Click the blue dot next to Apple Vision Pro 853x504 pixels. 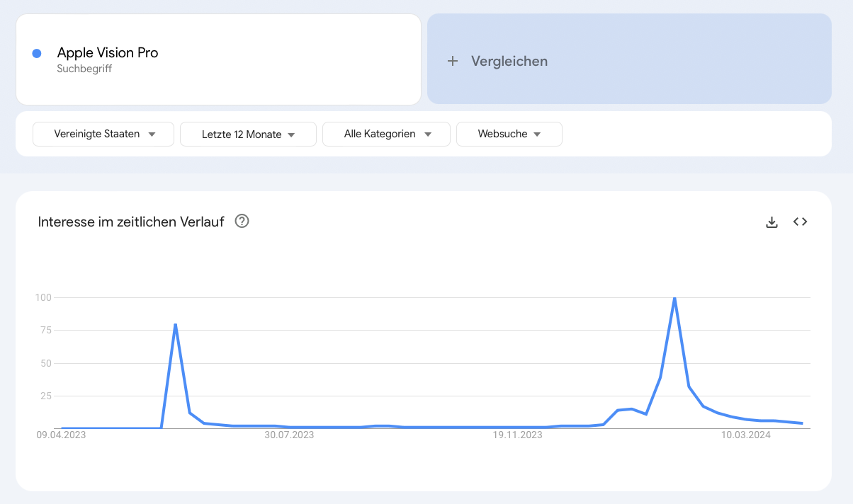point(37,53)
